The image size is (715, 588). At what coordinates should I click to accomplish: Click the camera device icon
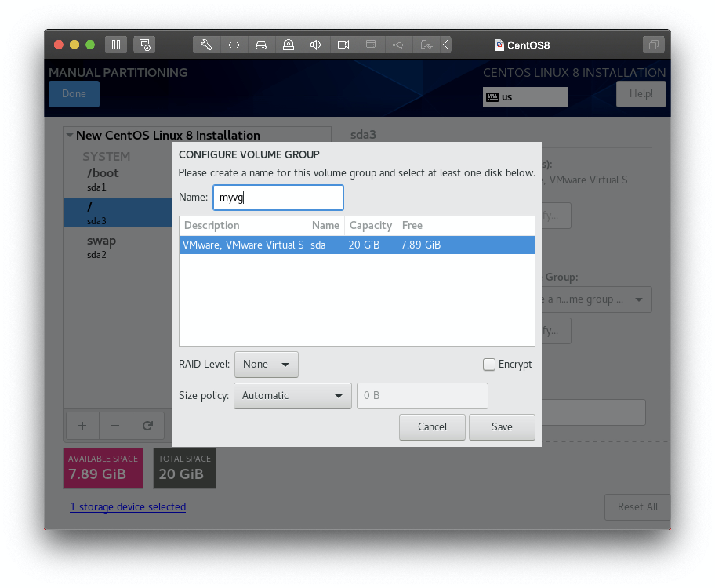(343, 45)
